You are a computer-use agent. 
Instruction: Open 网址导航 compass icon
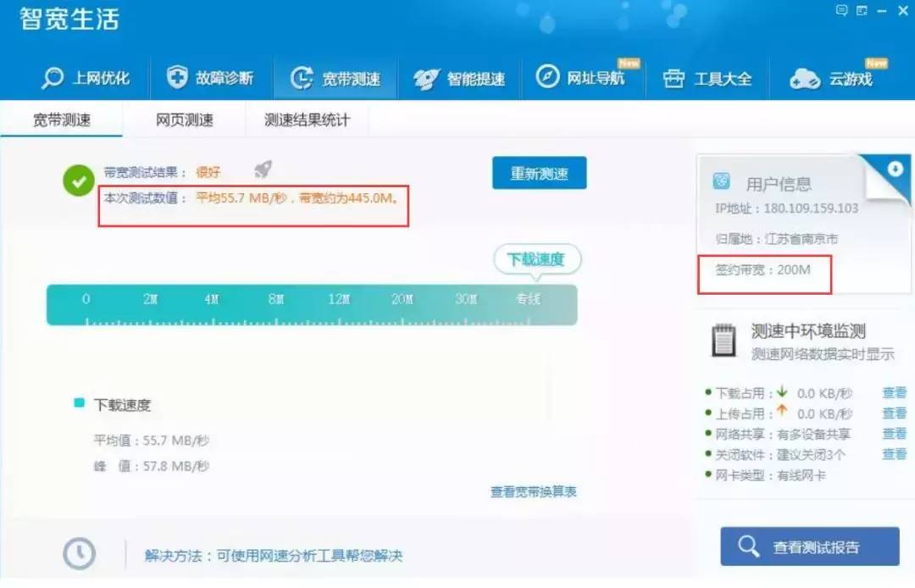pyautogui.click(x=547, y=76)
